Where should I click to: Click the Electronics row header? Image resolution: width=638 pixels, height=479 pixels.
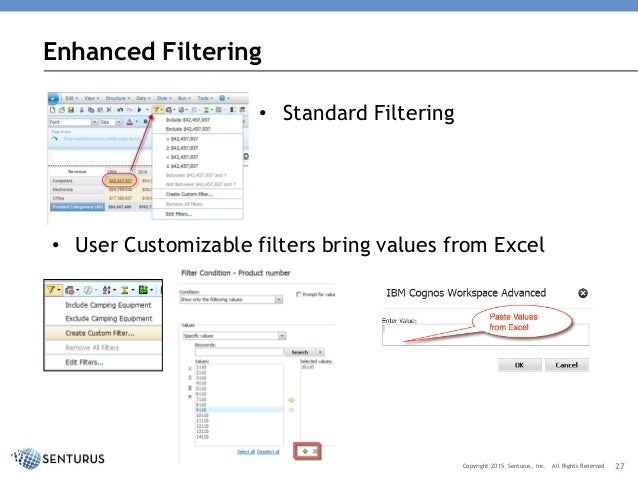pos(77,190)
